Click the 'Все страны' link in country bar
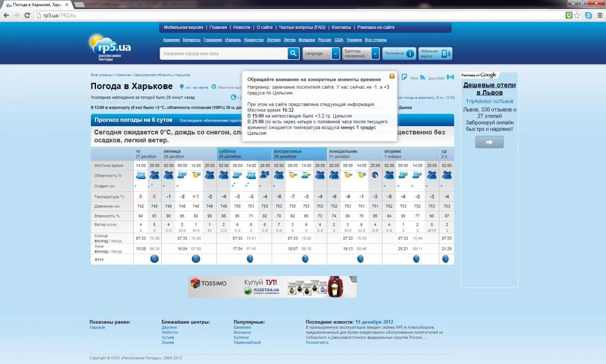The width and height of the screenshot is (606, 364). pyautogui.click(x=376, y=40)
